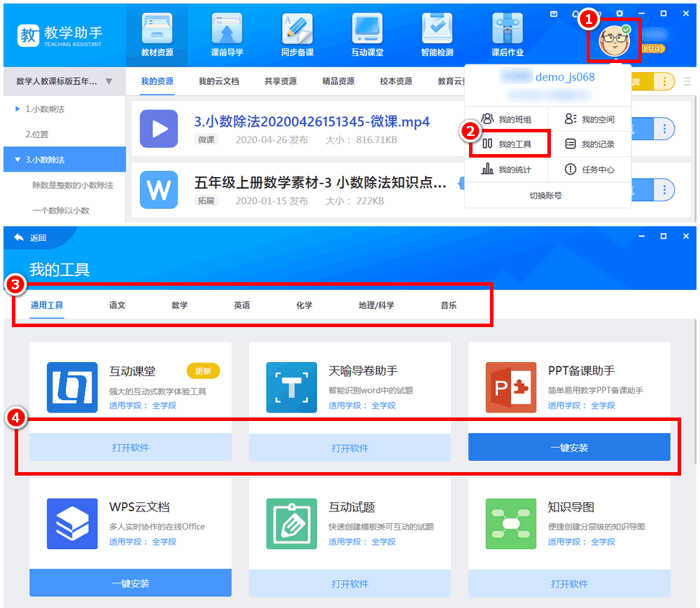Expand the textbook selector 数学人教课标版五年

click(x=108, y=81)
